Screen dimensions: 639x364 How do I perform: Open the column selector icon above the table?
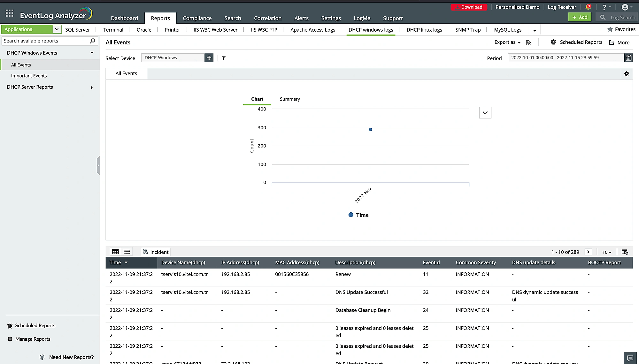(x=625, y=252)
